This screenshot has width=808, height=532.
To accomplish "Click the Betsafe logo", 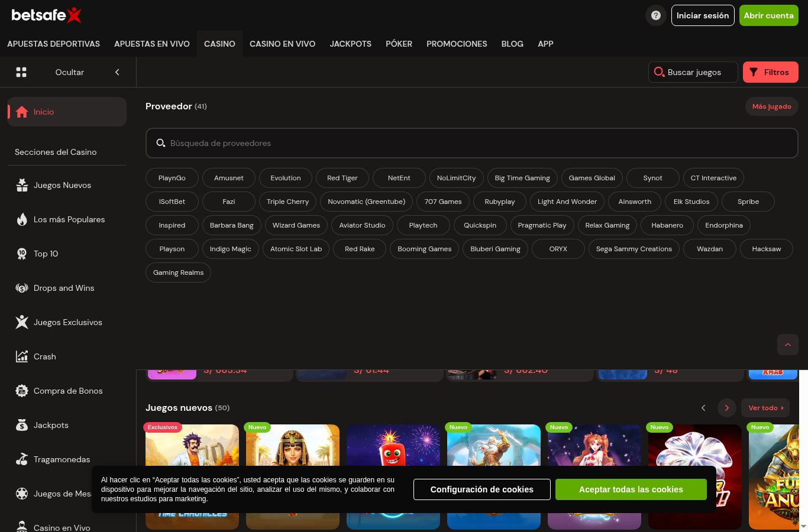I will click(46, 15).
